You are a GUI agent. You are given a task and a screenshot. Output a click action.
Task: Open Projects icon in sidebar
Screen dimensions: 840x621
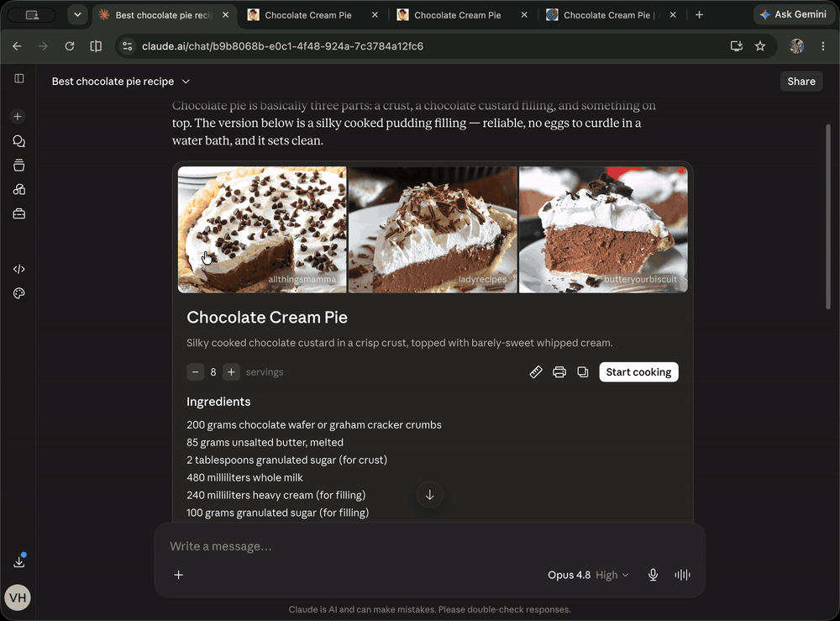point(18,165)
